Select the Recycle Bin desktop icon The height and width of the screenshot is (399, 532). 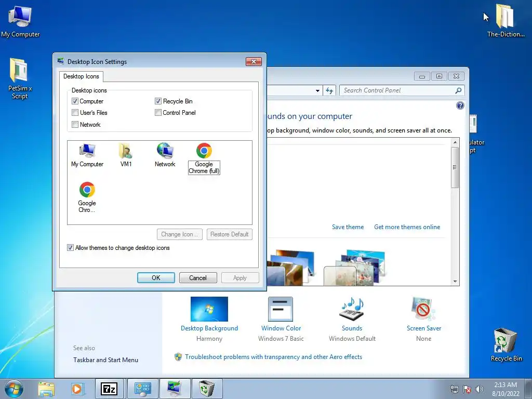click(506, 345)
